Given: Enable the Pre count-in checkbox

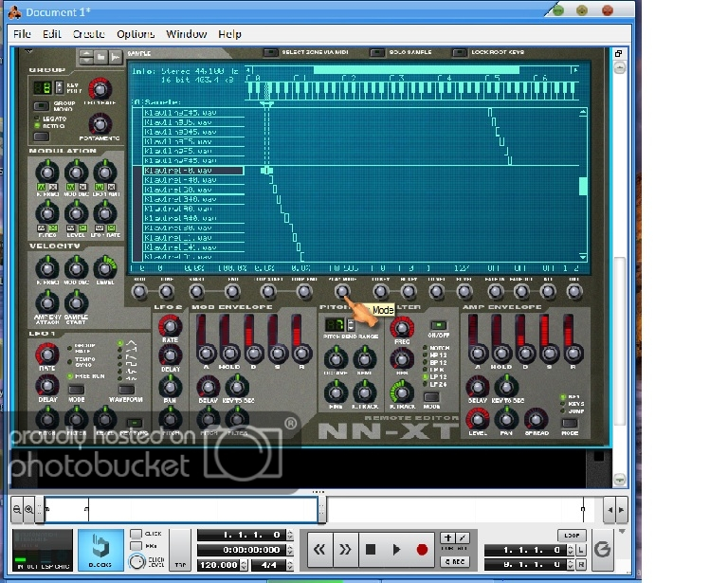Looking at the screenshot, I should [136, 545].
